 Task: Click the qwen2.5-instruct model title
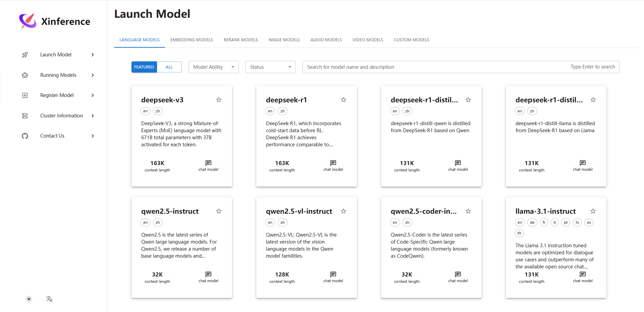pos(170,211)
